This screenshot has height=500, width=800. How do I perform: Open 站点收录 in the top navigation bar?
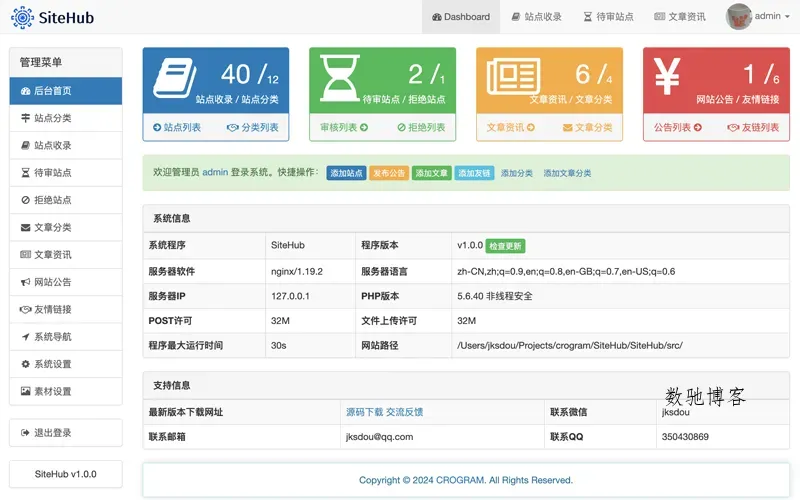pos(536,17)
